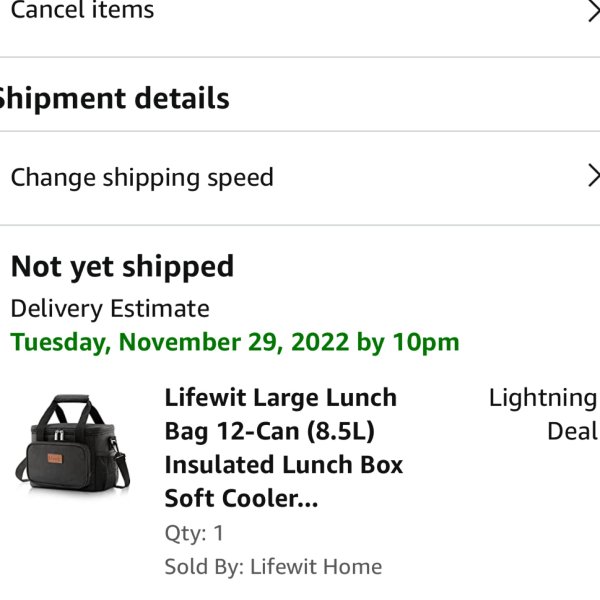Image resolution: width=600 pixels, height=600 pixels.
Task: Open the Lifewit Large Lunch Bag product title
Action: click(284, 448)
